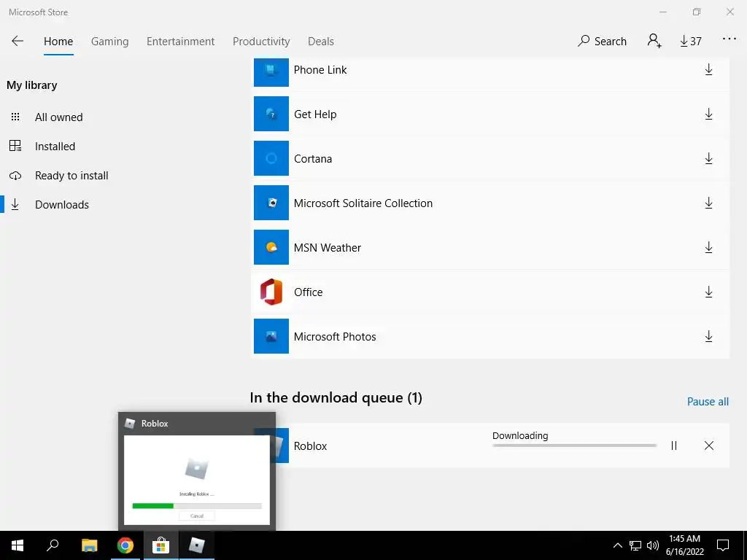The image size is (747, 560).
Task: Open the MSN Weather entry name
Action: pos(328,248)
